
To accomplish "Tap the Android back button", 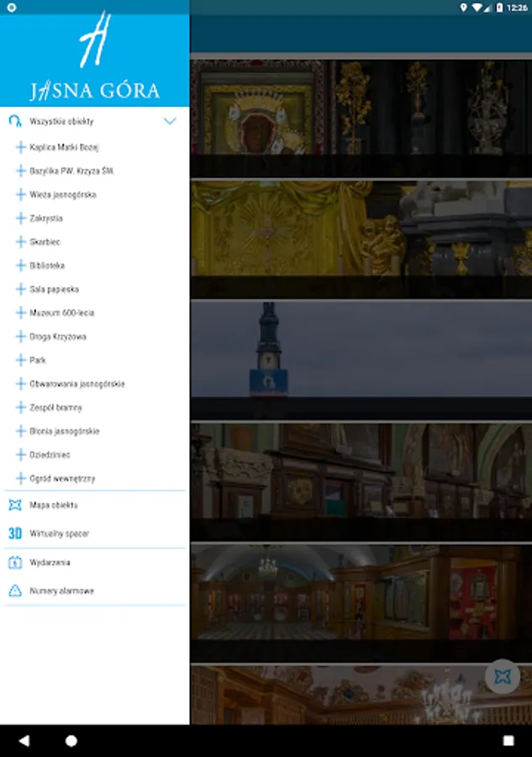I will click(24, 740).
